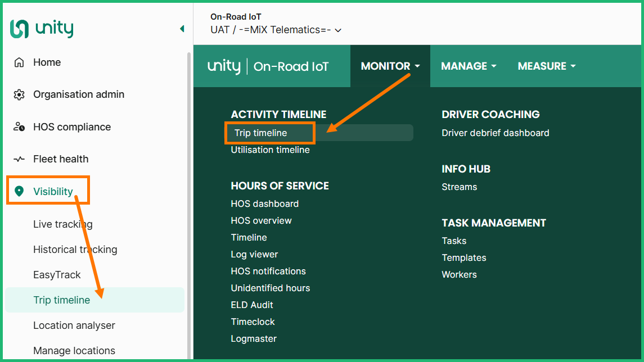Open the MANAGE dropdown menu

(469, 66)
